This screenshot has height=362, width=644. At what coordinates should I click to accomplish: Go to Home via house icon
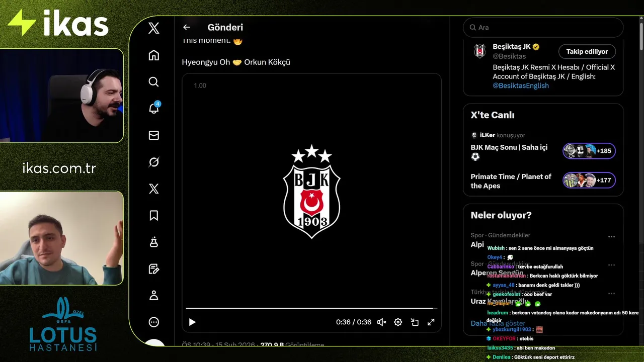[154, 55]
